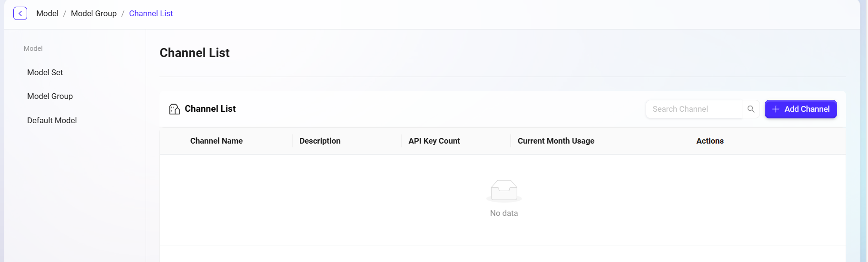Click the Model section label in the sidebar
Screen dimensions: 868x262
click(x=33, y=49)
